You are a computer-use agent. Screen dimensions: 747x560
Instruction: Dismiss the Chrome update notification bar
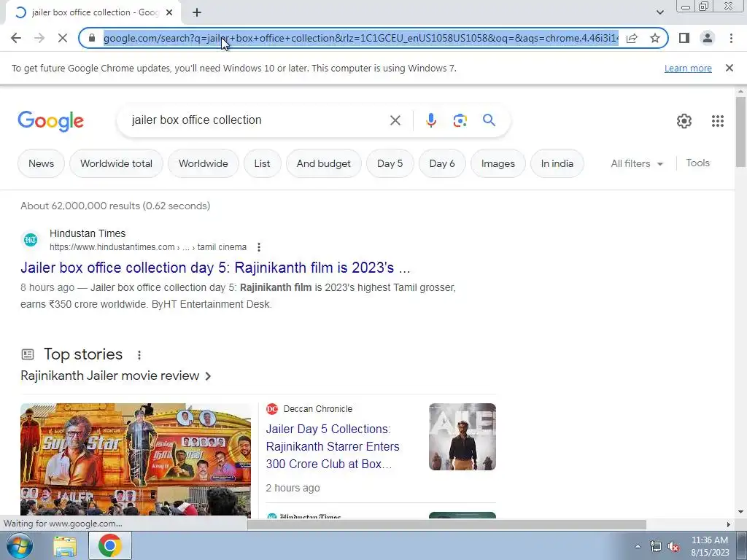tap(729, 68)
